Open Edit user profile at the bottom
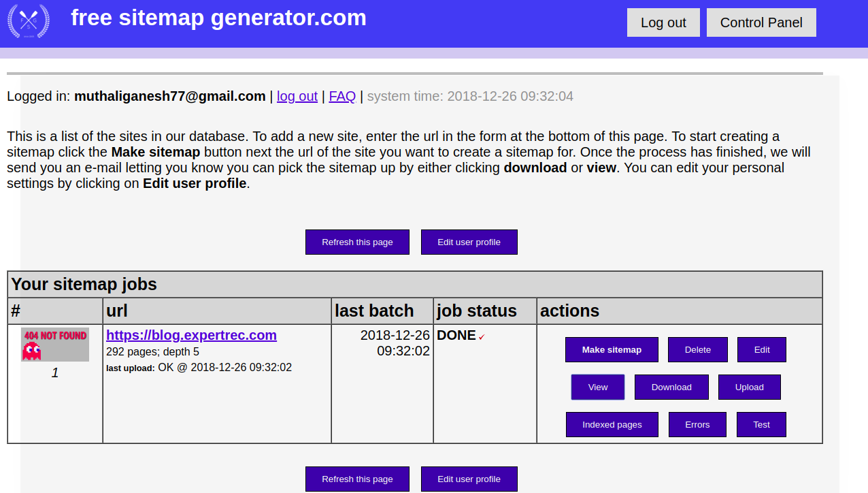 pos(469,479)
